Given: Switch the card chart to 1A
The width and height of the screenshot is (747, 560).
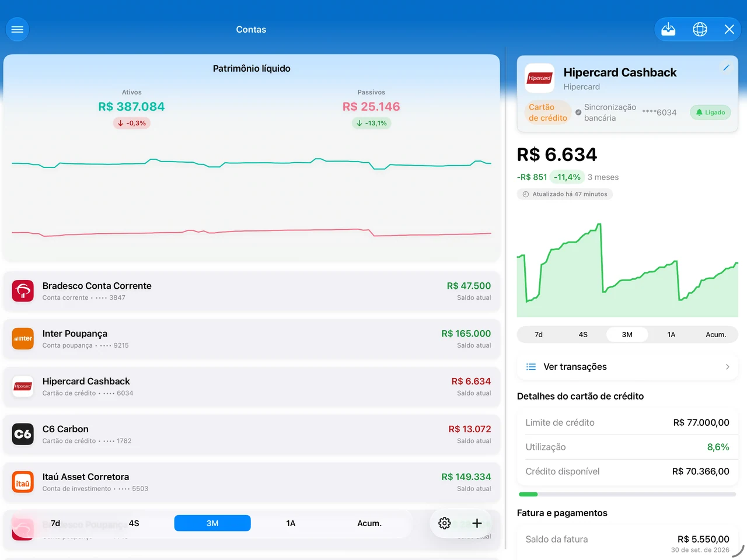Looking at the screenshot, I should click(672, 335).
